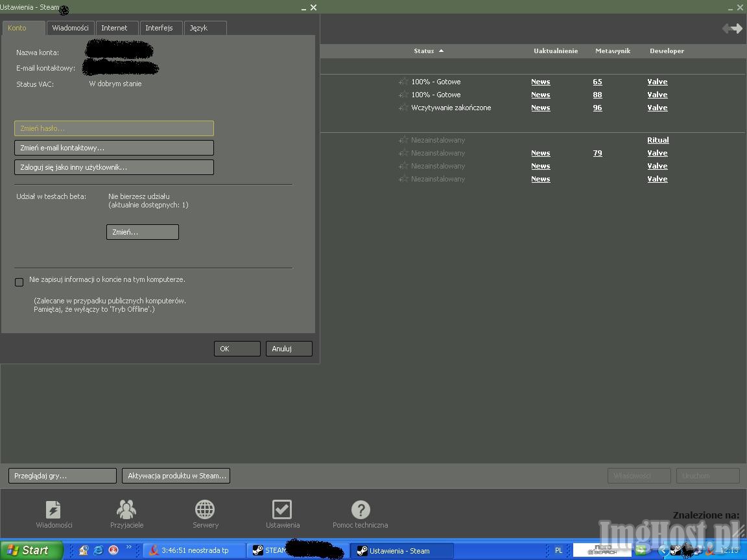Viewport: 747px width, 560px height.
Task: Enable 'Nie zapisuj informacji o koncie' checkbox
Action: pyautogui.click(x=19, y=283)
